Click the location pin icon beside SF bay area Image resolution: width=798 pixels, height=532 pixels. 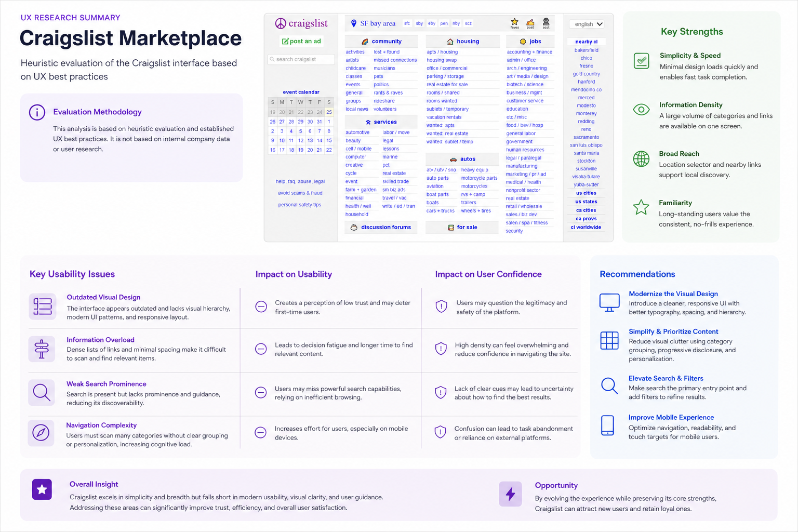[x=354, y=23]
